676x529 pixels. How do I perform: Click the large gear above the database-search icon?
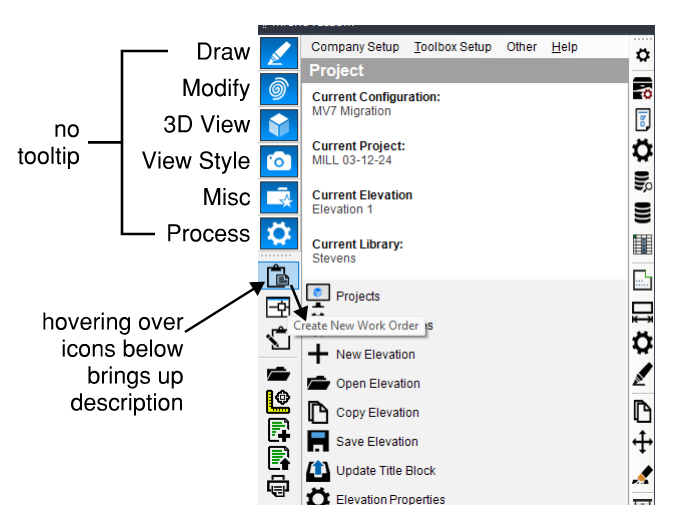(x=642, y=150)
